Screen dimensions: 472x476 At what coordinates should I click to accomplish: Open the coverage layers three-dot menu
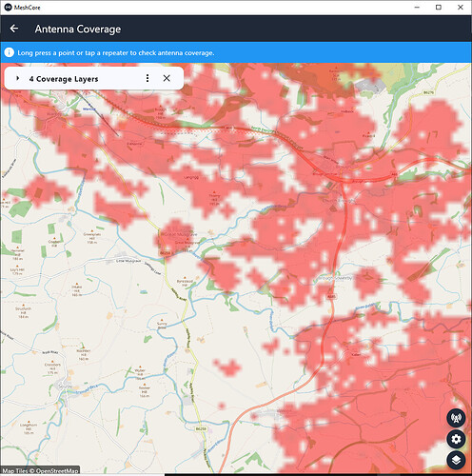147,78
